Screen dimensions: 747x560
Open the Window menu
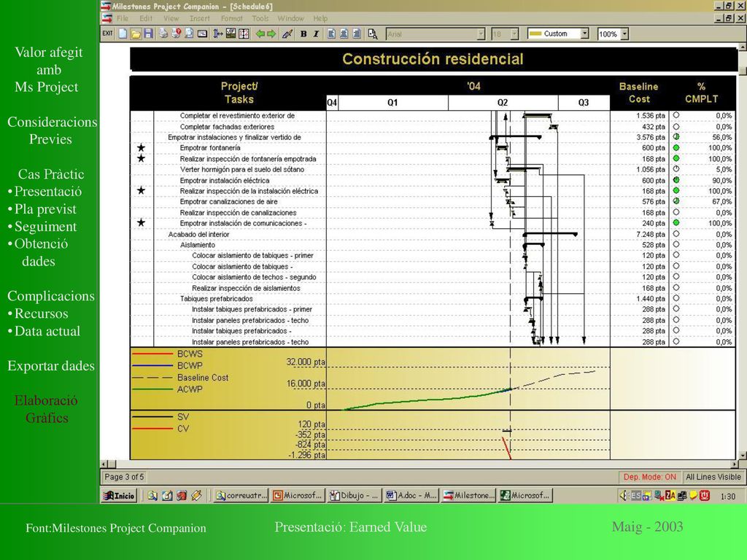pos(290,18)
